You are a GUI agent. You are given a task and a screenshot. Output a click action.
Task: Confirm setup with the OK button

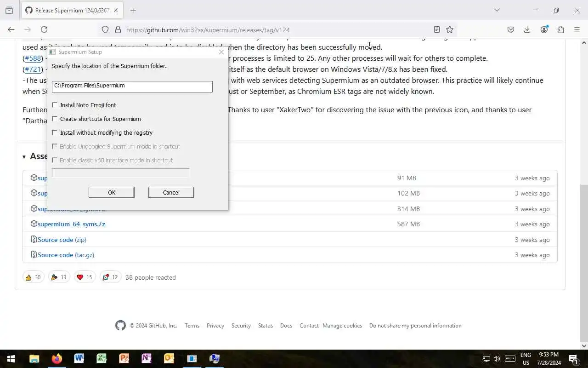coord(112,192)
